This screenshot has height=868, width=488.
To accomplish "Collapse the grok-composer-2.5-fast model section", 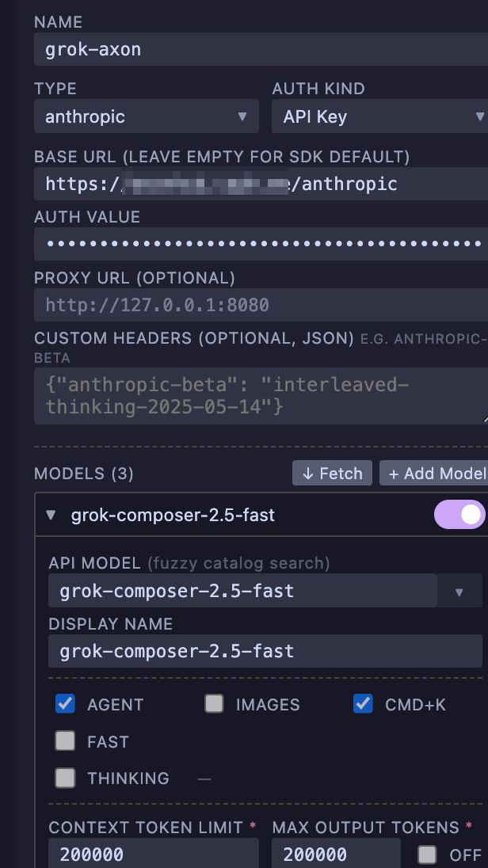I will 51,516.
